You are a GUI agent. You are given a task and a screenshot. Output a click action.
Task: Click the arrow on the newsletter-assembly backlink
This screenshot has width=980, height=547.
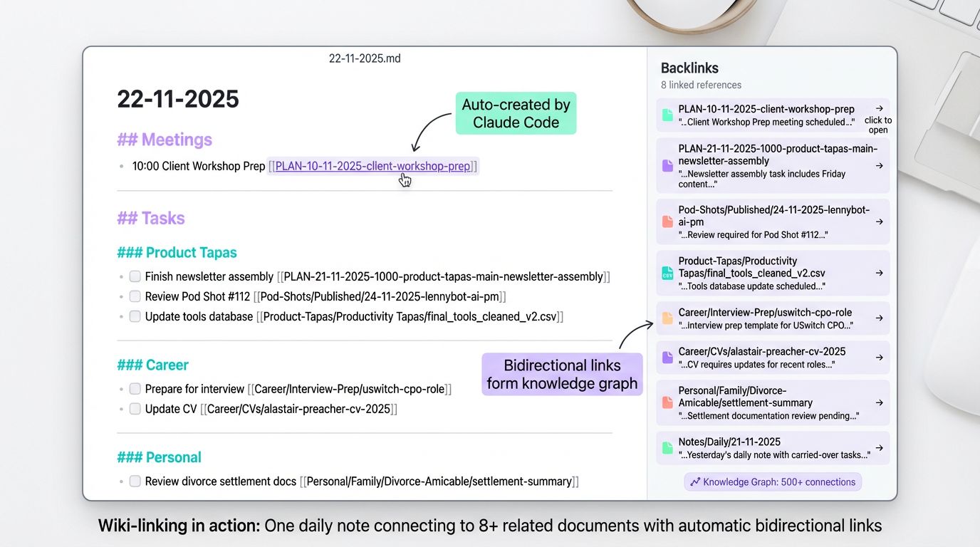click(879, 165)
